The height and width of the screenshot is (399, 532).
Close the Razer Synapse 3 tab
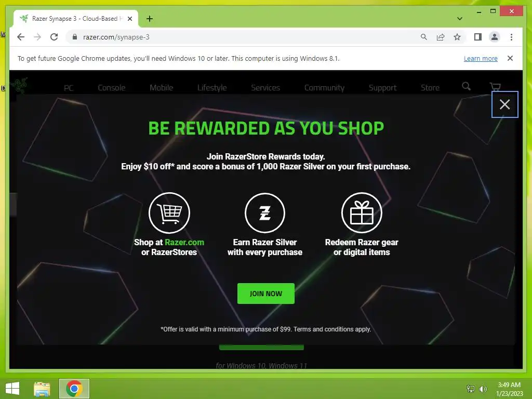129,19
